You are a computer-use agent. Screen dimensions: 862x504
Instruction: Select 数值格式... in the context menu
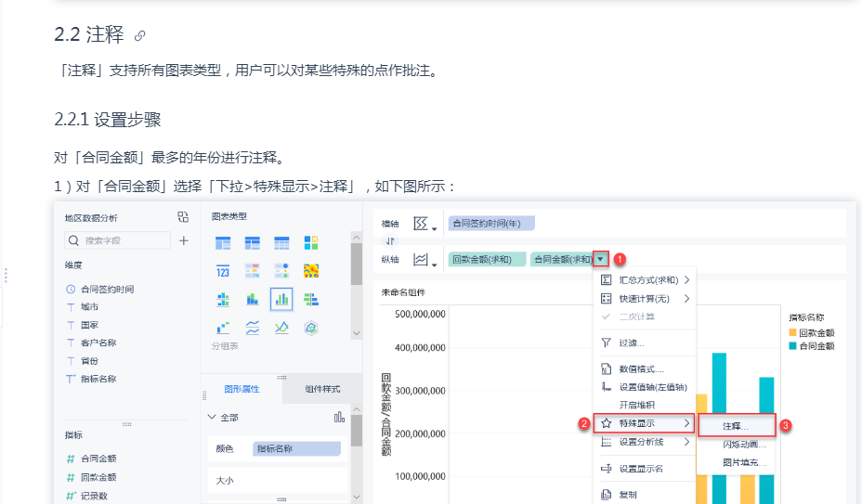tap(644, 368)
